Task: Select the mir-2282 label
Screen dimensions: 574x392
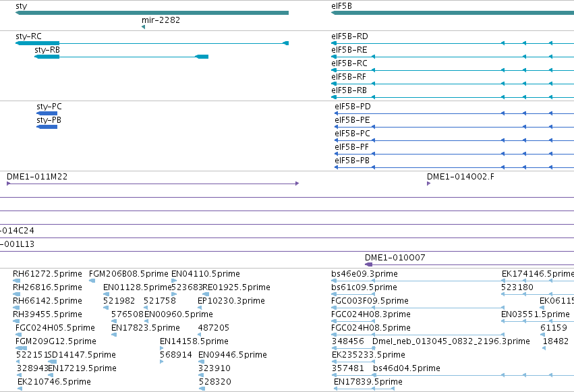Action: click(161, 20)
